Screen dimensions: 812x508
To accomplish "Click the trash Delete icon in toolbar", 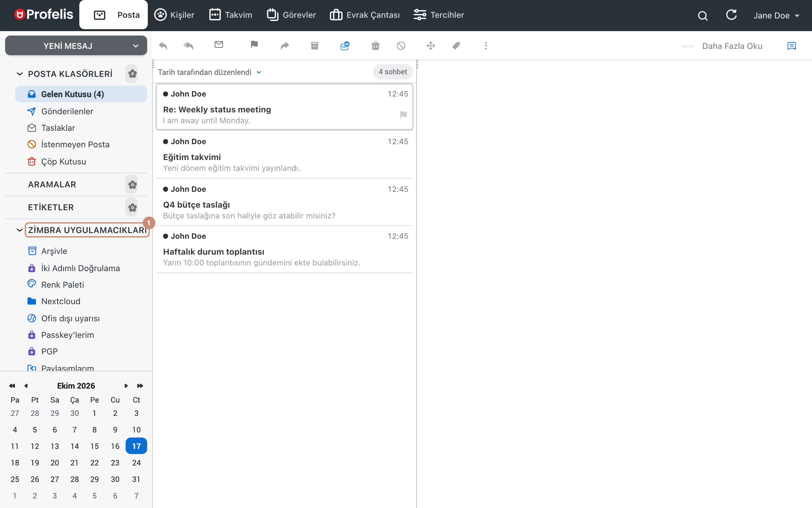I will click(376, 46).
